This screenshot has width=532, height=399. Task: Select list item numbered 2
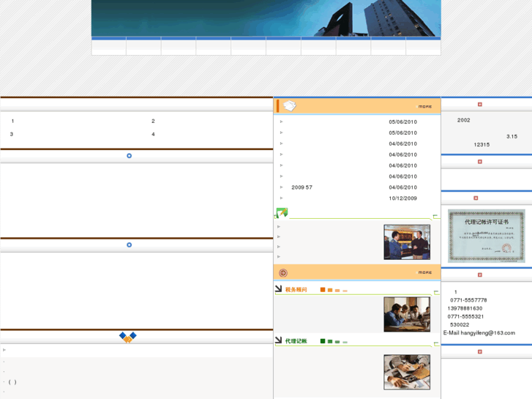click(153, 121)
